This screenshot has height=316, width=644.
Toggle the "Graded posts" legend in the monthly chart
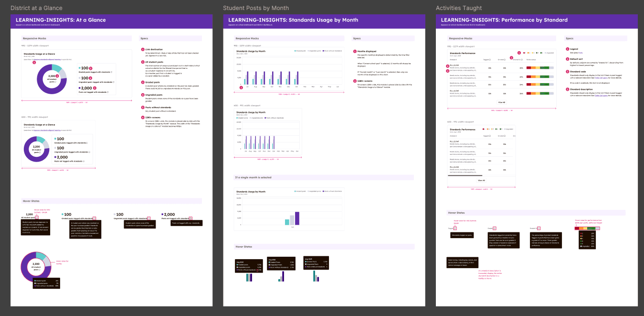pyautogui.click(x=300, y=51)
